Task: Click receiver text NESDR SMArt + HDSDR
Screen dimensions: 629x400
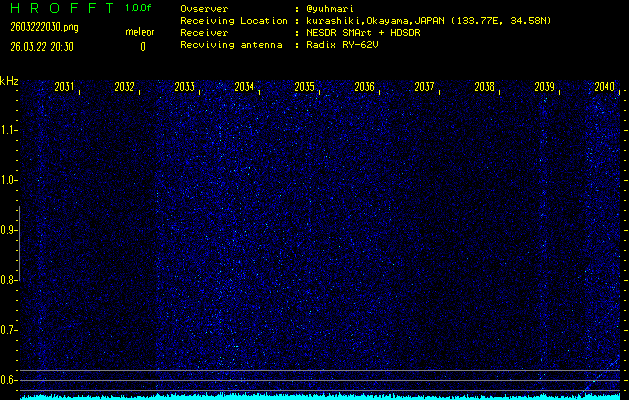Action: 363,33
